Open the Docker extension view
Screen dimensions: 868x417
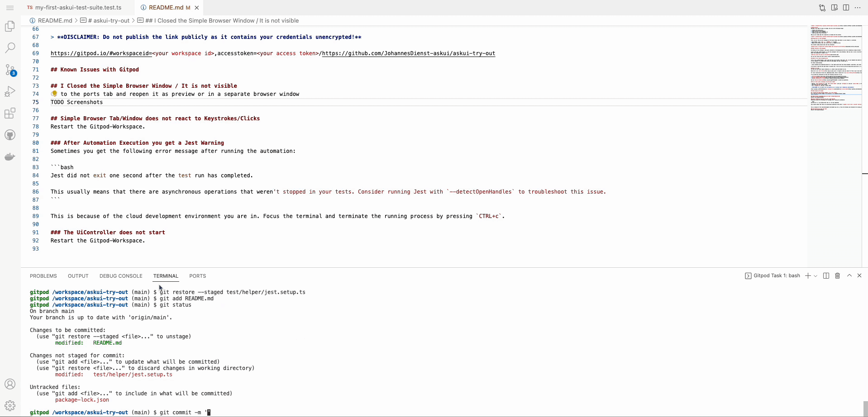coord(10,156)
